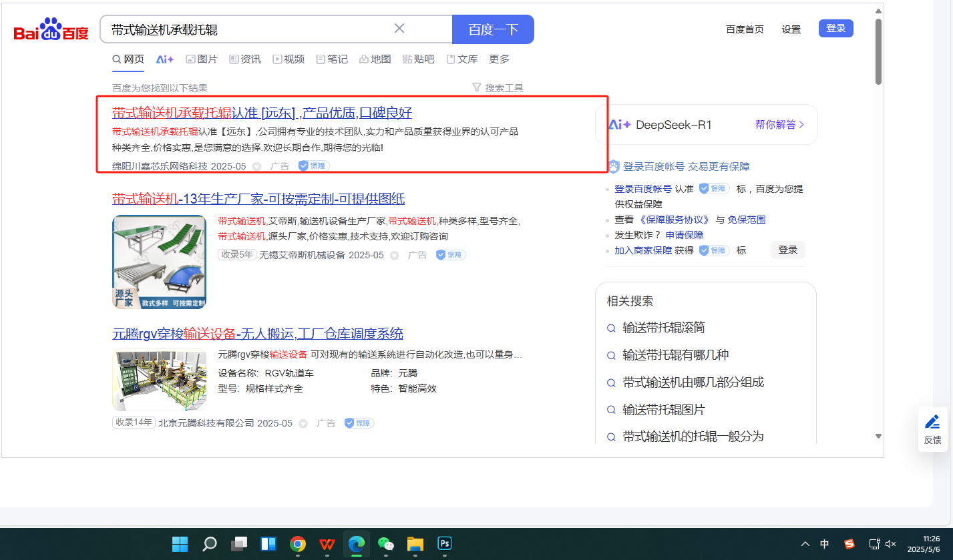This screenshot has width=953, height=560.
Task: Open the conveyor belt product thumbnail
Action: (159, 262)
